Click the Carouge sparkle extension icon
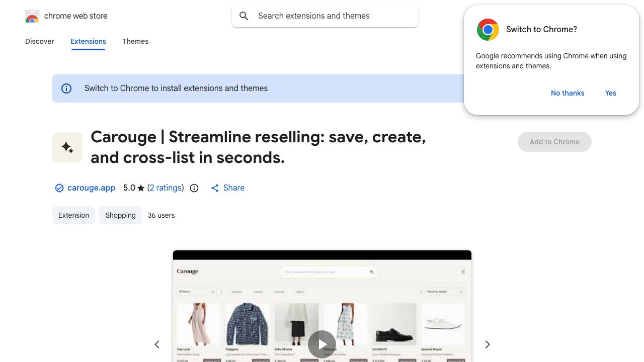 pos(67,147)
